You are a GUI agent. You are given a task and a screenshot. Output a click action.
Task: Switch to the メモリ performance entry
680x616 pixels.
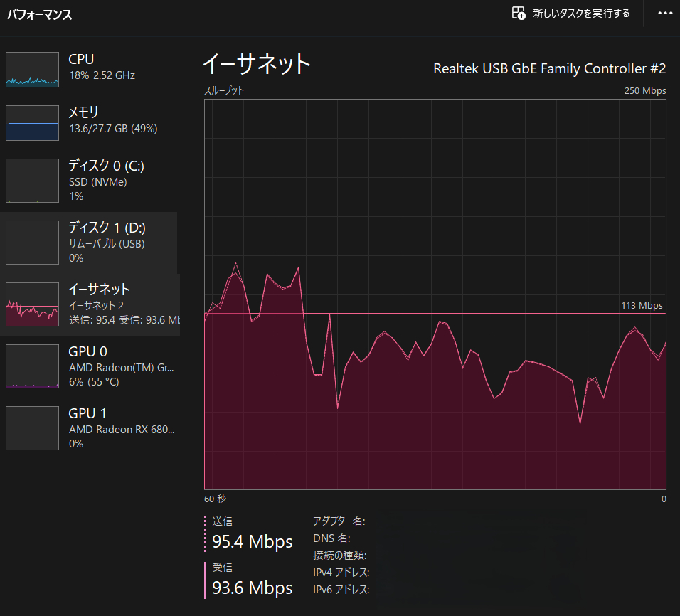(x=83, y=112)
